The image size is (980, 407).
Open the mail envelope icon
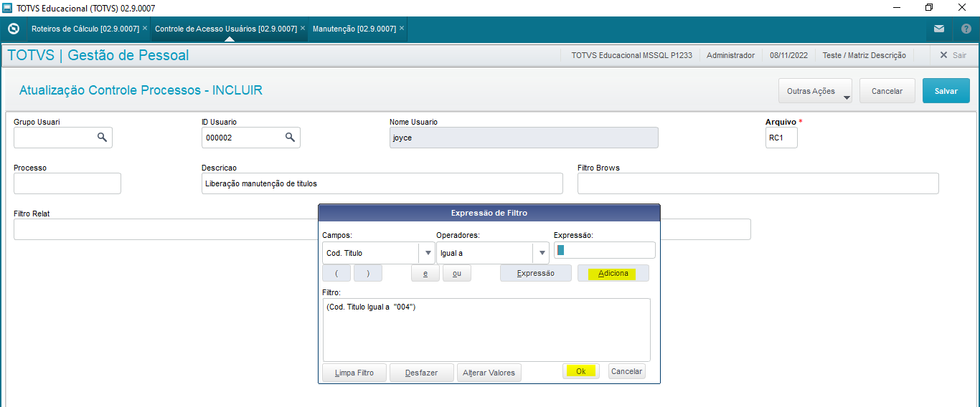click(939, 29)
